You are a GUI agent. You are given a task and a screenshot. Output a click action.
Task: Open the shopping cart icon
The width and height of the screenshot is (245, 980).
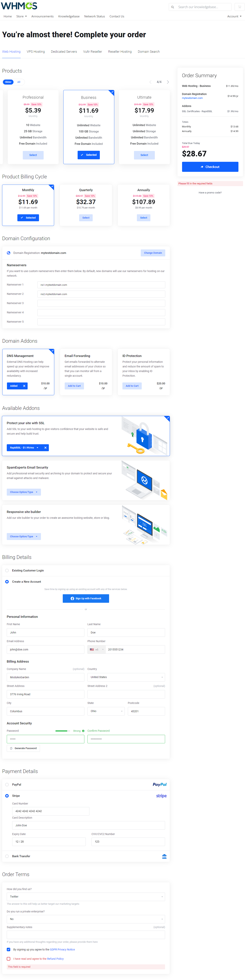[x=239, y=7]
